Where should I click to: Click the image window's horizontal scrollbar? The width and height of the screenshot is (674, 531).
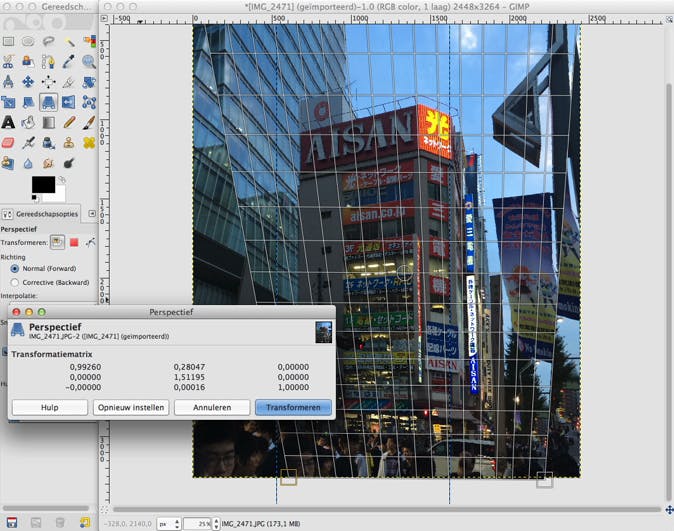click(x=387, y=510)
